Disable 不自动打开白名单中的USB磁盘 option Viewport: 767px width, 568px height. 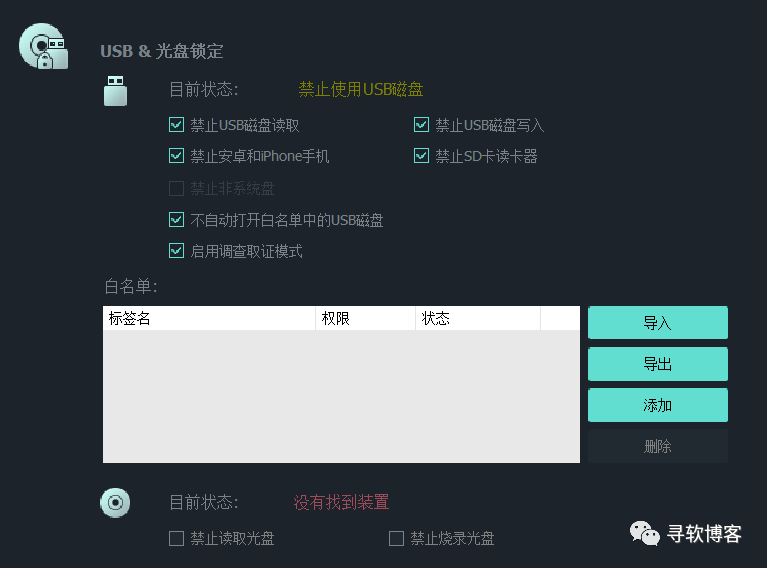[176, 220]
